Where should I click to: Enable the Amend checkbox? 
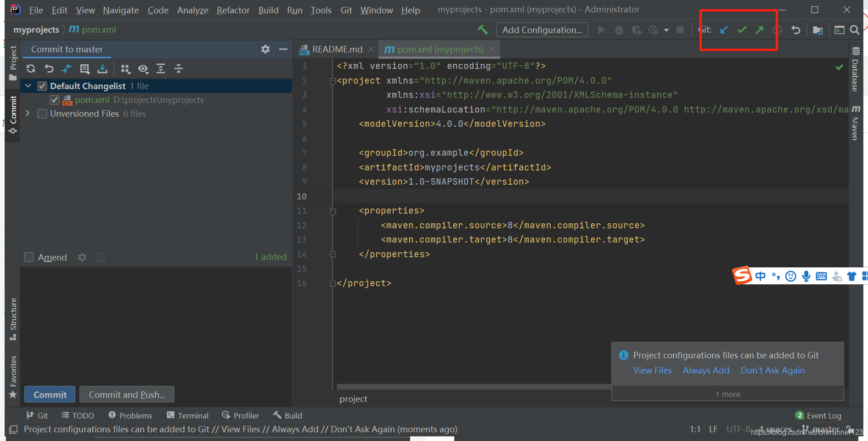pos(29,257)
